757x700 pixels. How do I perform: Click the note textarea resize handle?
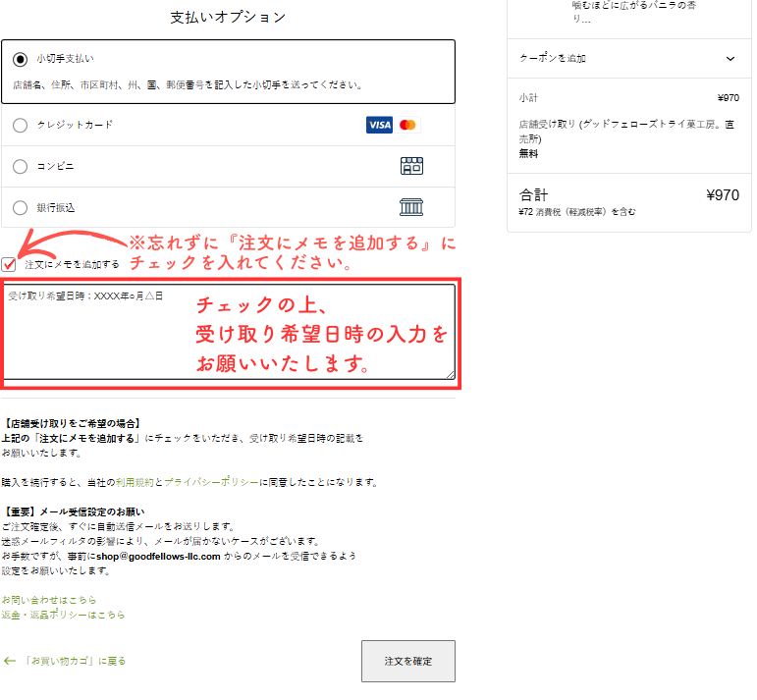coord(451,374)
